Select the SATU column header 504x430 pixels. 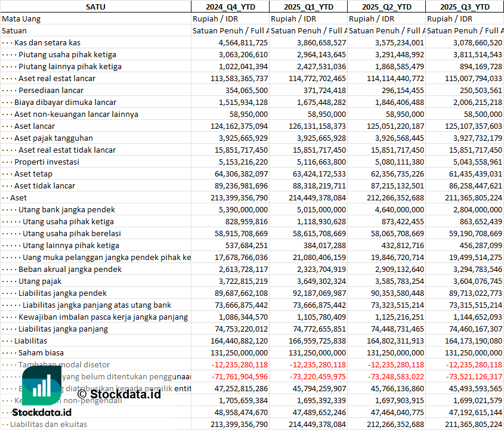95,7
